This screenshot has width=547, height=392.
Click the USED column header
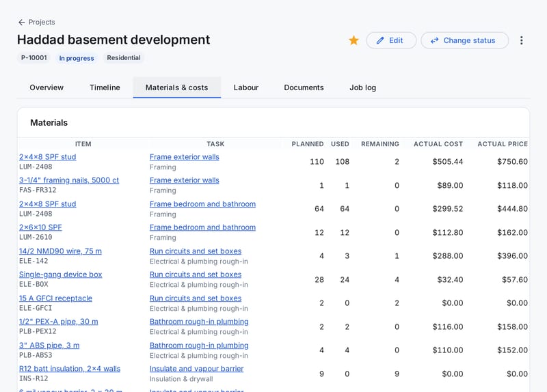pyautogui.click(x=340, y=144)
